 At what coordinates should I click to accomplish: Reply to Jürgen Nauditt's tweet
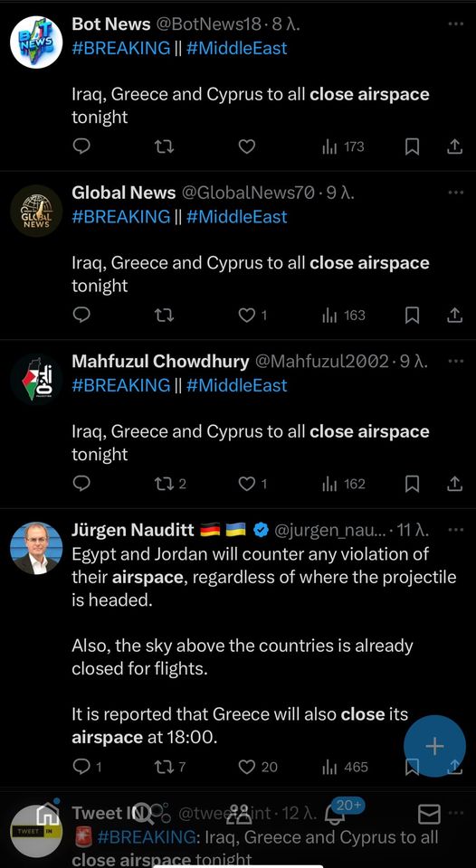[x=87, y=768]
